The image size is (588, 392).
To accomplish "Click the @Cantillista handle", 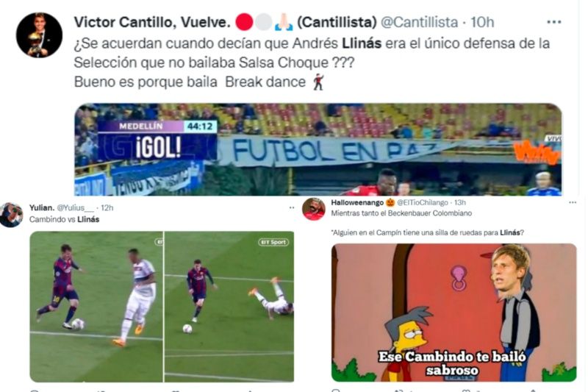I will tap(419, 23).
